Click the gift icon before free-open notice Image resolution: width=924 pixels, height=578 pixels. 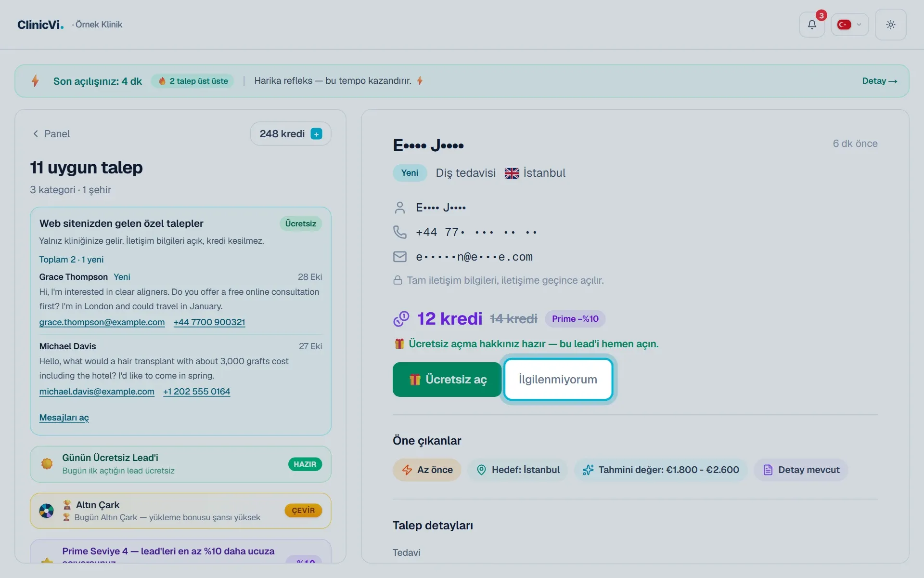point(399,344)
